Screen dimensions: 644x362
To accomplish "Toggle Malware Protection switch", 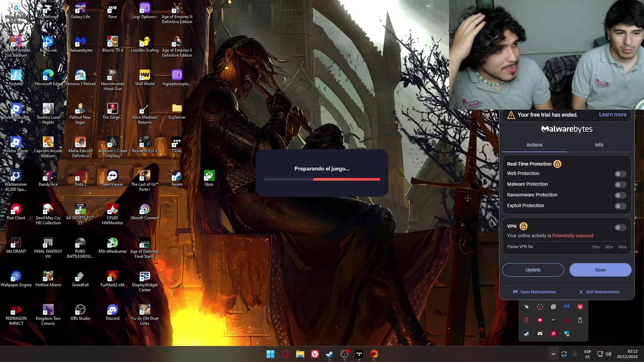I will pyautogui.click(x=620, y=185).
